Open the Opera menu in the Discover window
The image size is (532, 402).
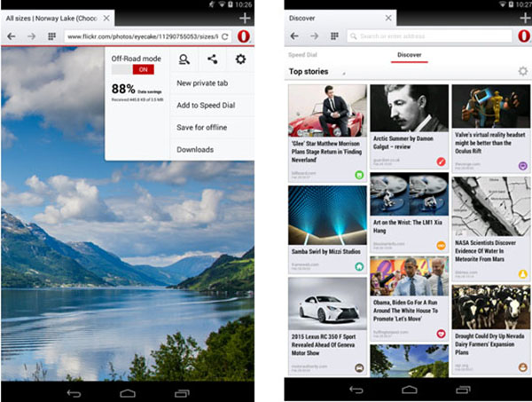(524, 36)
